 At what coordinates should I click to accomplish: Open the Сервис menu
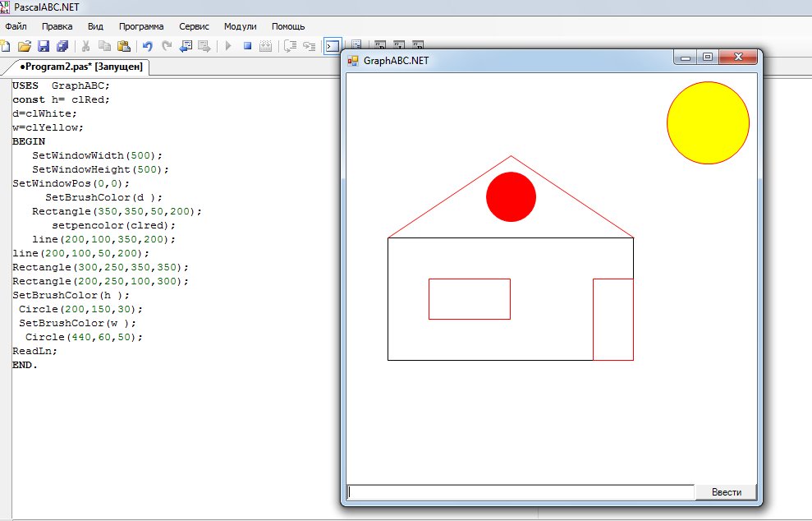point(195,26)
